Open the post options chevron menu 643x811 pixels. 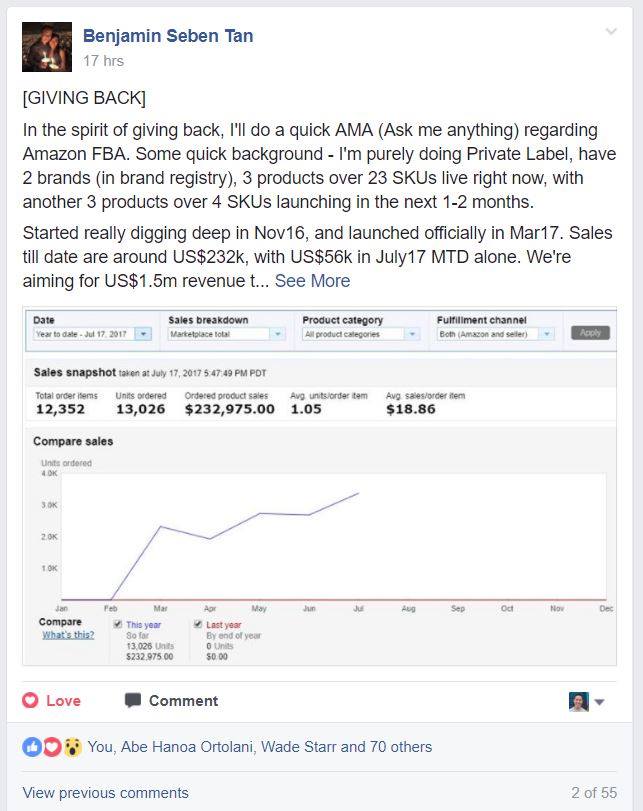pos(611,32)
